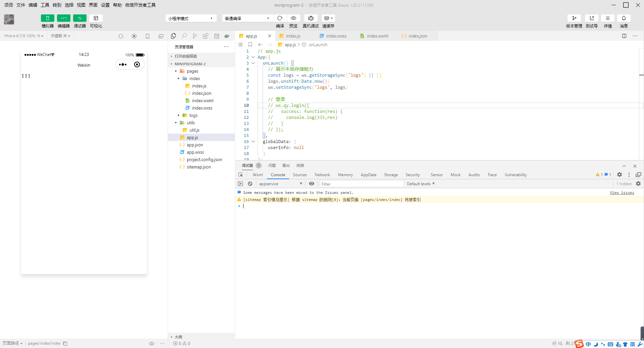Click the View issues link
Screen dimensions: 644x348
[622, 193]
